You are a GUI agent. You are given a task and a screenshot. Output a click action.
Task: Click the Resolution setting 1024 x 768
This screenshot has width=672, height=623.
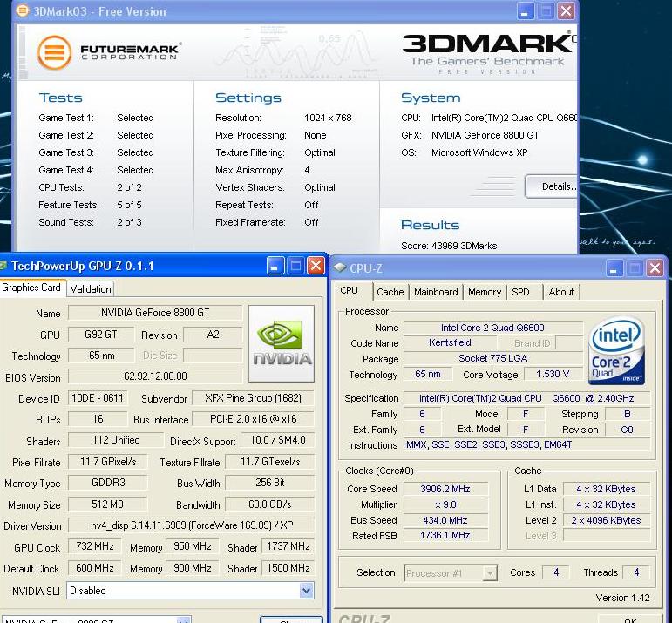(x=328, y=118)
